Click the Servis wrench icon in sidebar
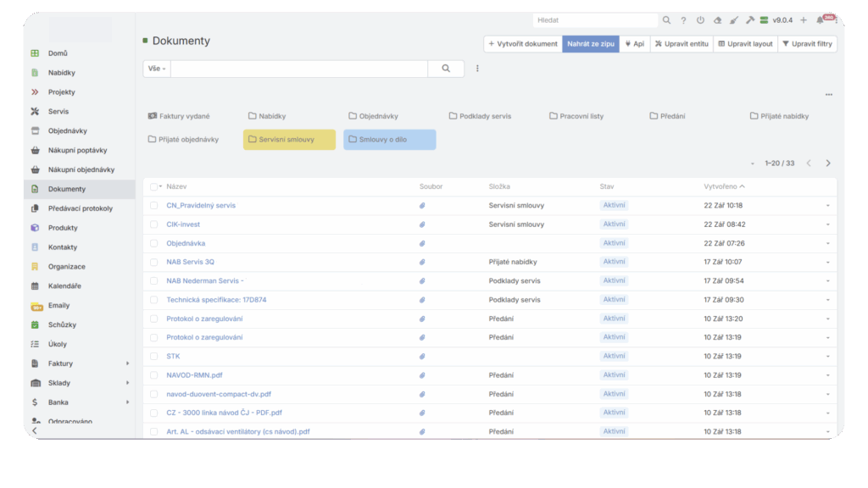This screenshot has height=488, width=868. coord(35,112)
